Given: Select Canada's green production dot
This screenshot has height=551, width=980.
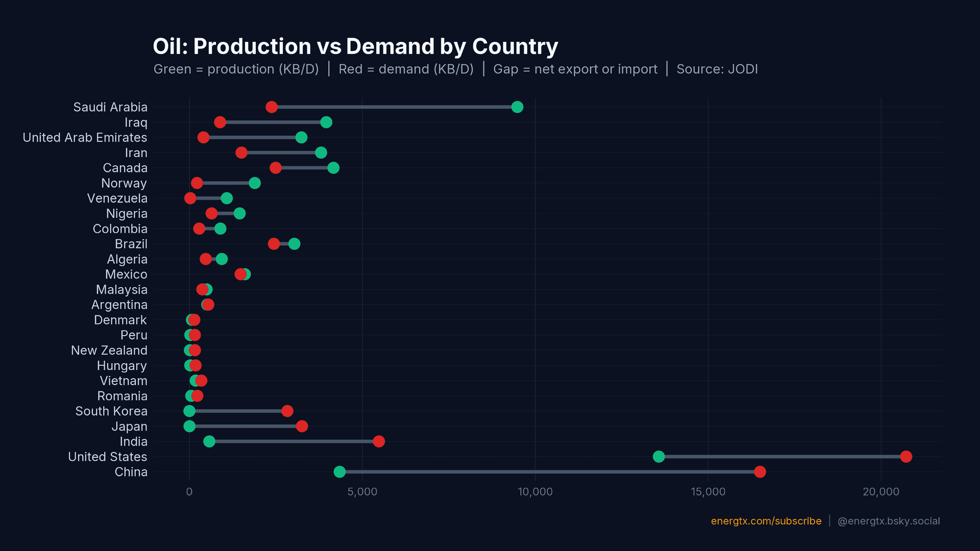Looking at the screenshot, I should [334, 167].
